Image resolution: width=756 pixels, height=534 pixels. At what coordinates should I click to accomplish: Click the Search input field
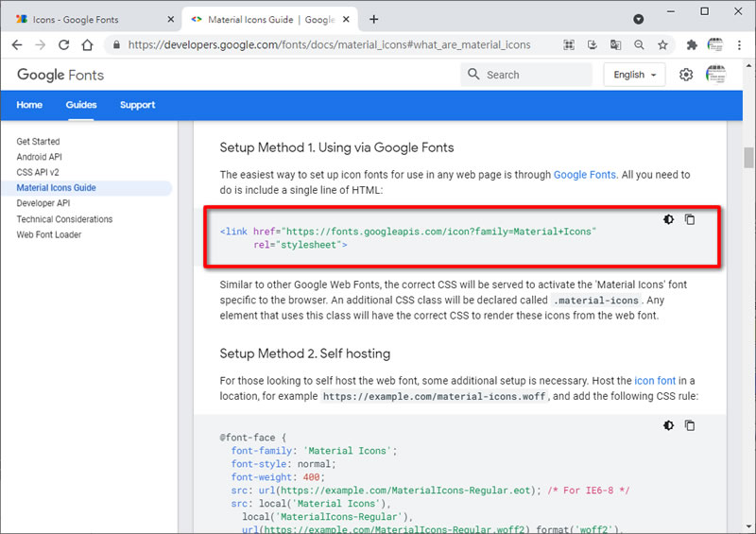526,75
